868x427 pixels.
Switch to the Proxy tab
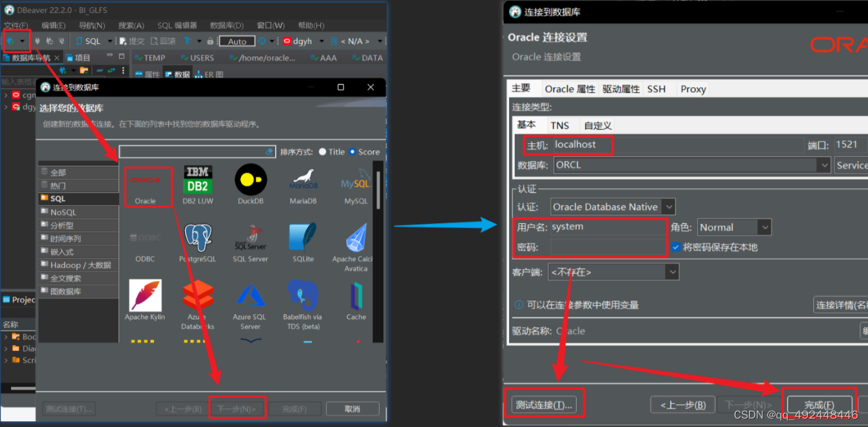click(693, 89)
